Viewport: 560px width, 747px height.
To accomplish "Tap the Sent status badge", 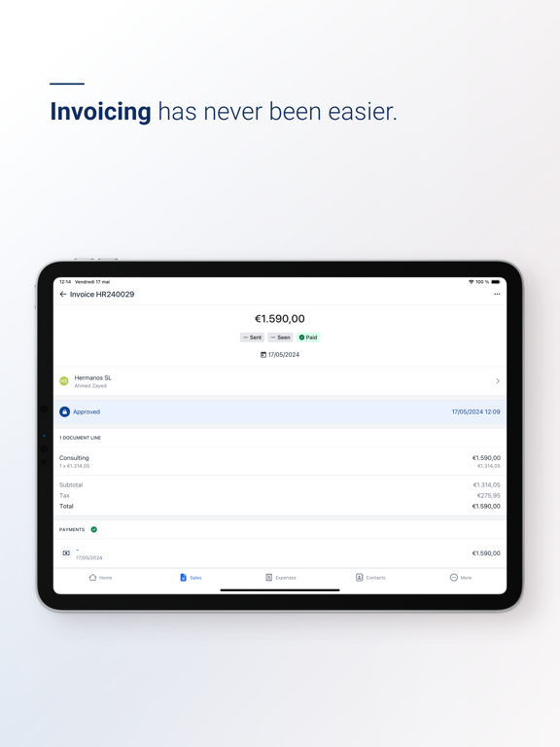I will tap(252, 338).
